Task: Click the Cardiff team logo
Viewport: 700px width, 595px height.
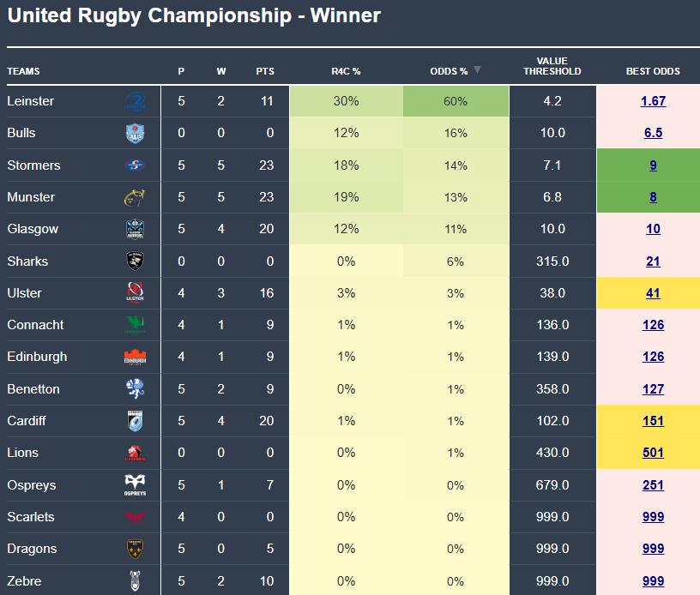Action: [x=135, y=421]
